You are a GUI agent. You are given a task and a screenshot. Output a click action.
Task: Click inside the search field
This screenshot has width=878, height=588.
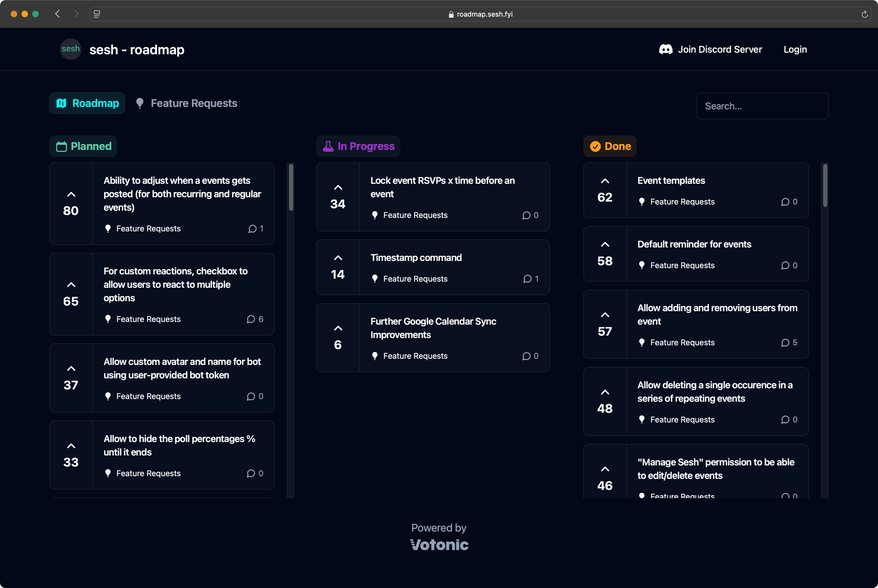click(x=762, y=106)
